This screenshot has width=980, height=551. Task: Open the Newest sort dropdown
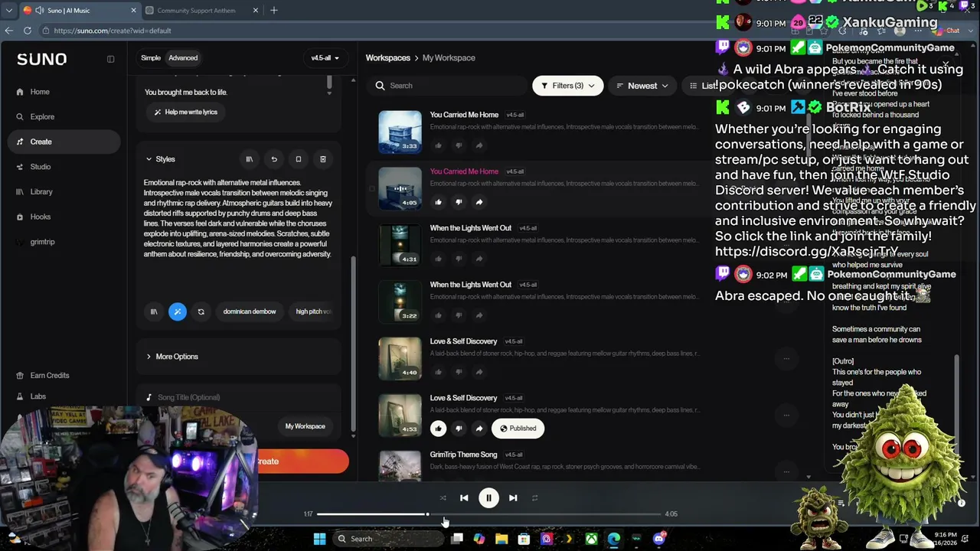coord(643,86)
